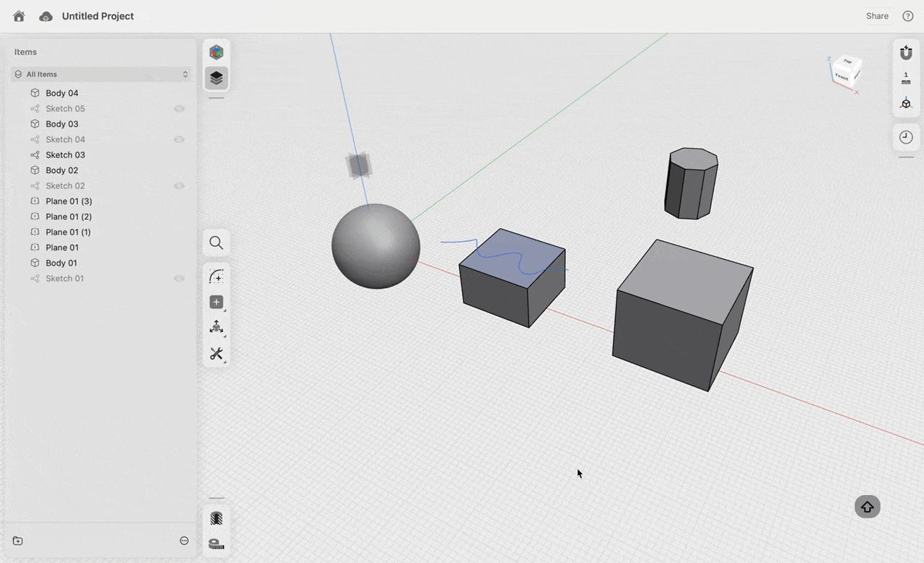The height and width of the screenshot is (563, 924).
Task: Toggle Sketch 01 visibility eye
Action: [179, 279]
